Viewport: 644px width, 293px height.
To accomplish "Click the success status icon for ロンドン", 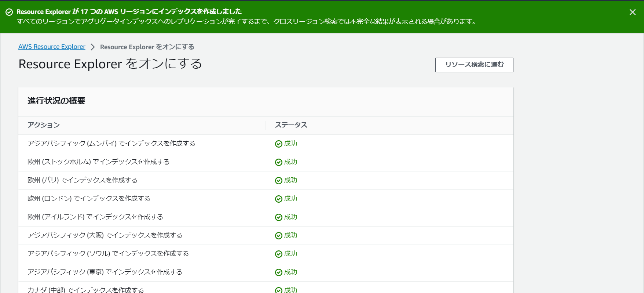I will pos(279,199).
